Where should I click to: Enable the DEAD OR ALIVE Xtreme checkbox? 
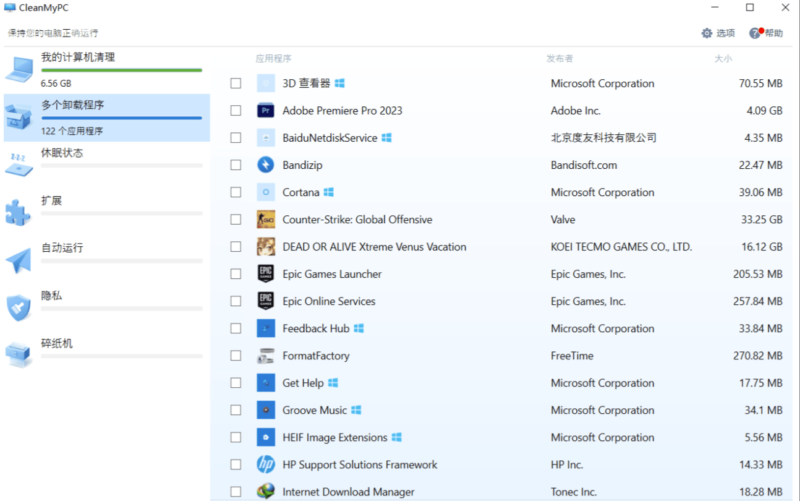pyautogui.click(x=236, y=247)
